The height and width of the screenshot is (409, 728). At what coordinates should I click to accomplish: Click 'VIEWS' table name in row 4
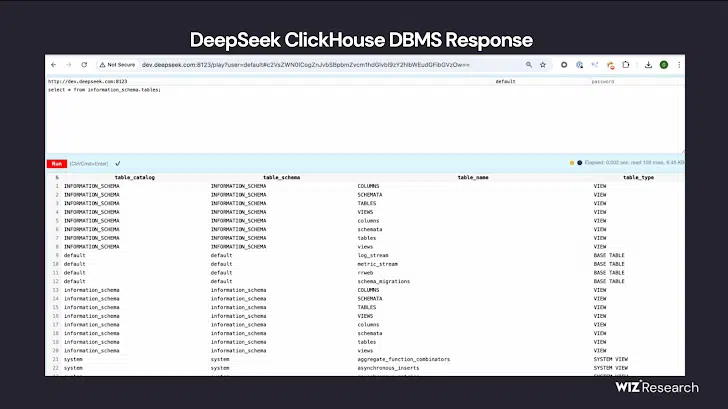(x=365, y=212)
